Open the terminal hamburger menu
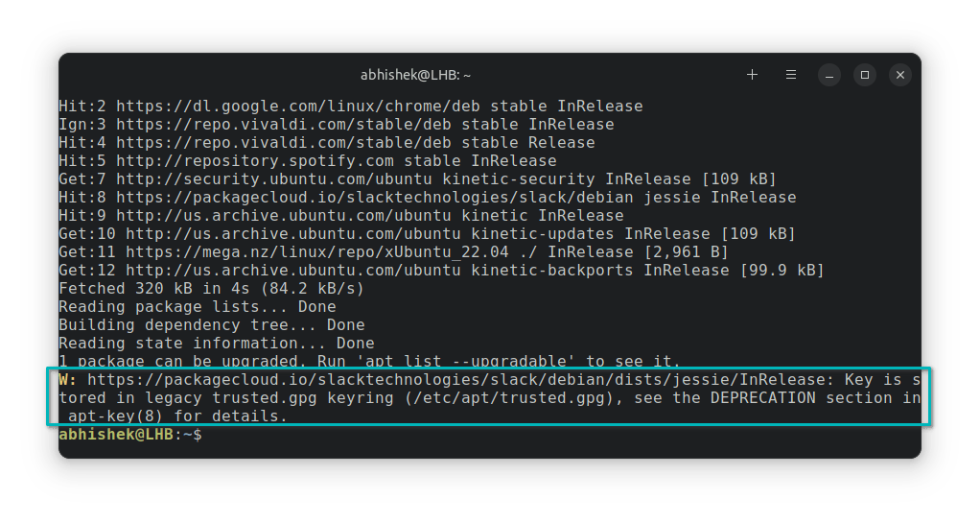The image size is (980, 523). pos(791,75)
